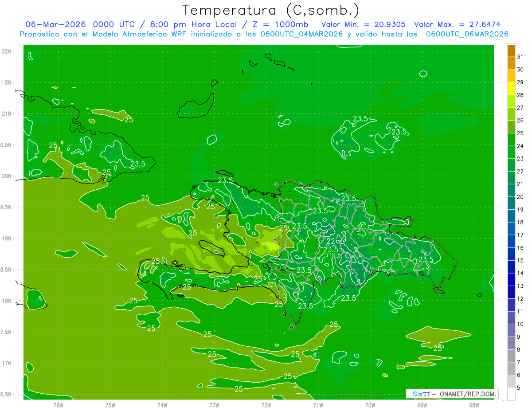The image size is (532, 411).
Task: Click the purple colorbar swatch between 9 and 10
Action: (511, 330)
